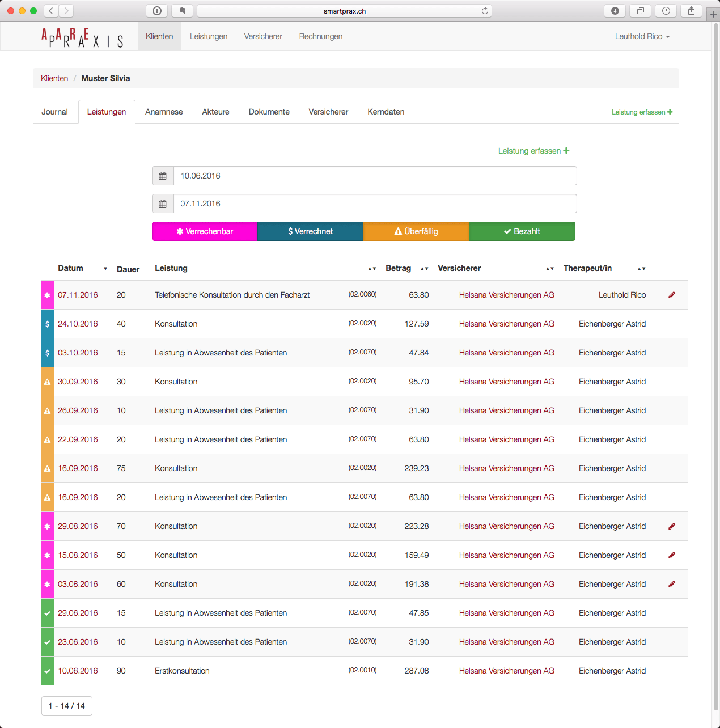Click pencil icon for the 03.08.2016 row
Screen dimensions: 720x728
[672, 584]
